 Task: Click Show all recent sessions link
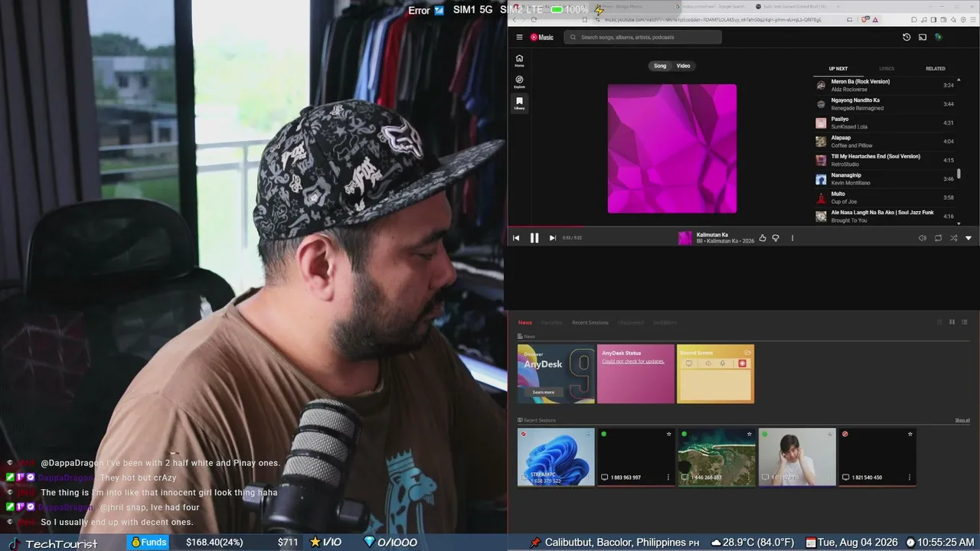[962, 420]
